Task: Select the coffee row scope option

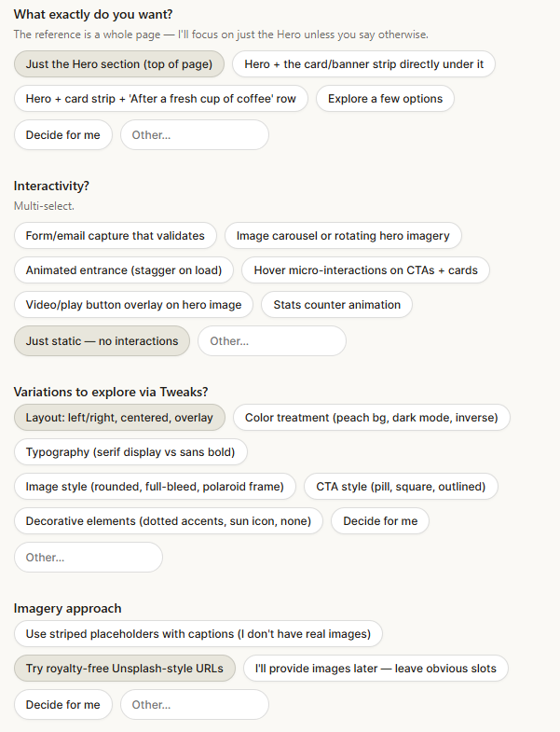Action: point(160,99)
